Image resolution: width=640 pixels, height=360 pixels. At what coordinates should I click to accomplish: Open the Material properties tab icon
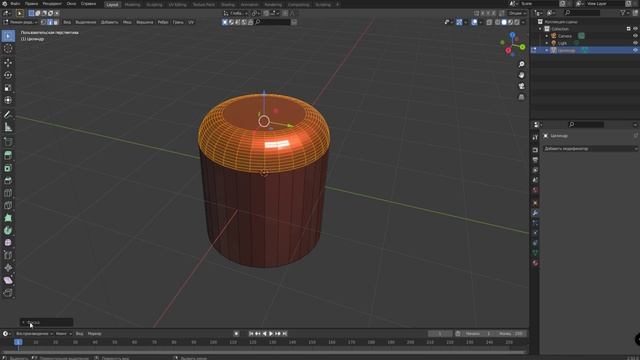pyautogui.click(x=535, y=263)
